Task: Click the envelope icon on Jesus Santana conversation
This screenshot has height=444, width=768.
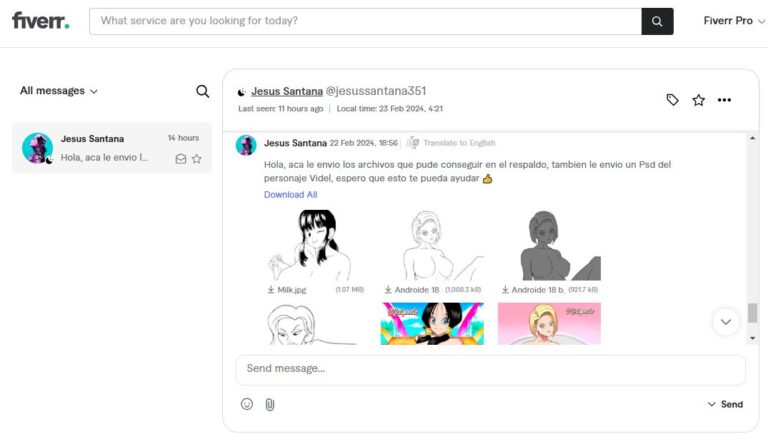Action: tap(181, 158)
